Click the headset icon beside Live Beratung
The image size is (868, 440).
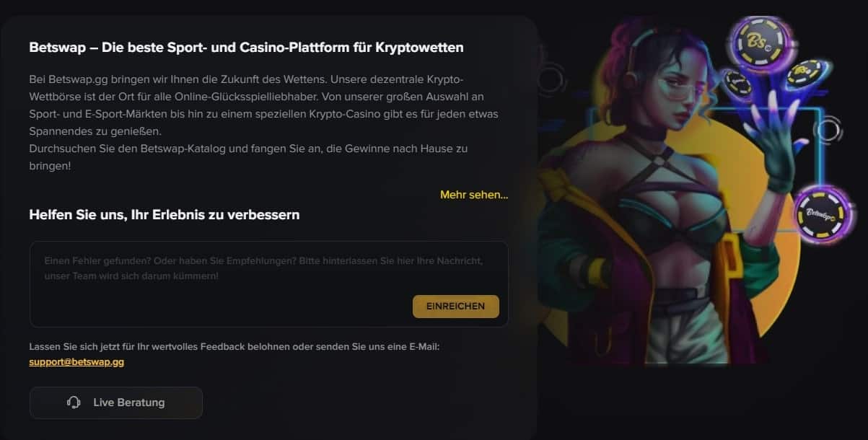click(x=74, y=402)
